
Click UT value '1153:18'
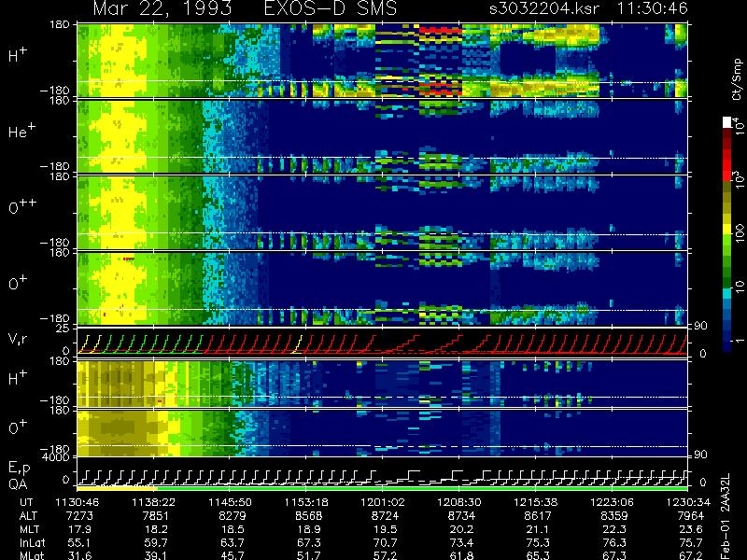pyautogui.click(x=306, y=502)
